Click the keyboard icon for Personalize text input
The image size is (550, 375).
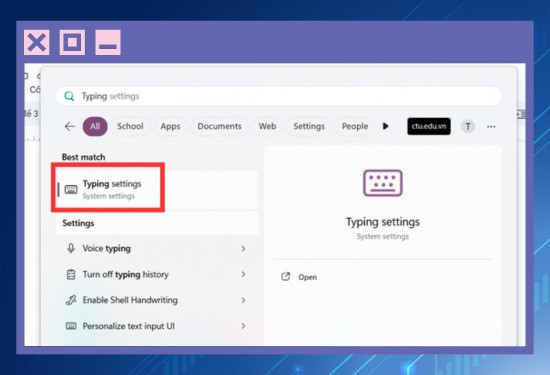tap(71, 326)
